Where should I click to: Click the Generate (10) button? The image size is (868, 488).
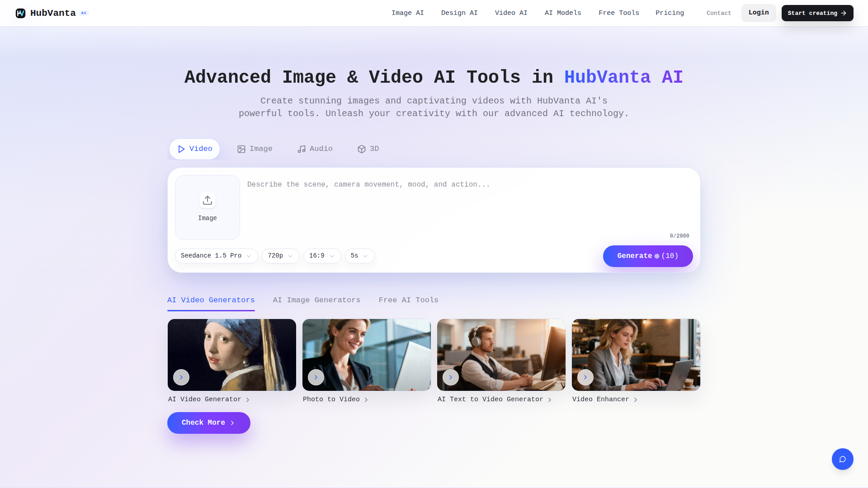648,256
